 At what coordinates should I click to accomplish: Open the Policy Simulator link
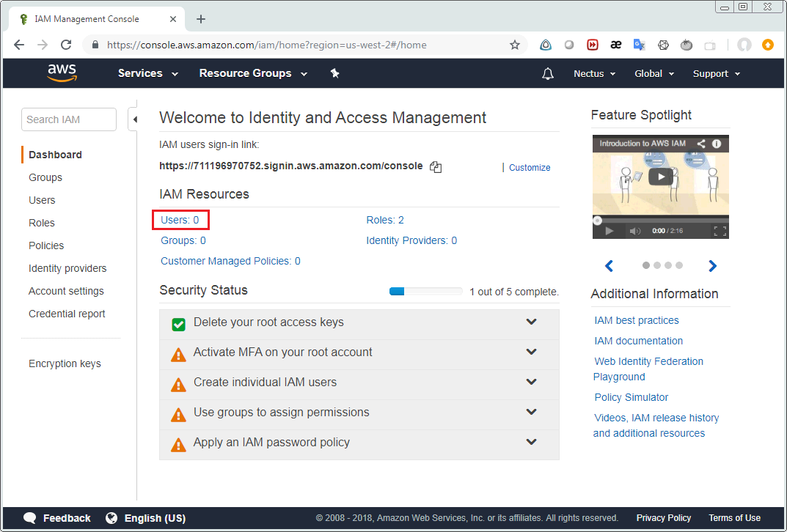[632, 397]
